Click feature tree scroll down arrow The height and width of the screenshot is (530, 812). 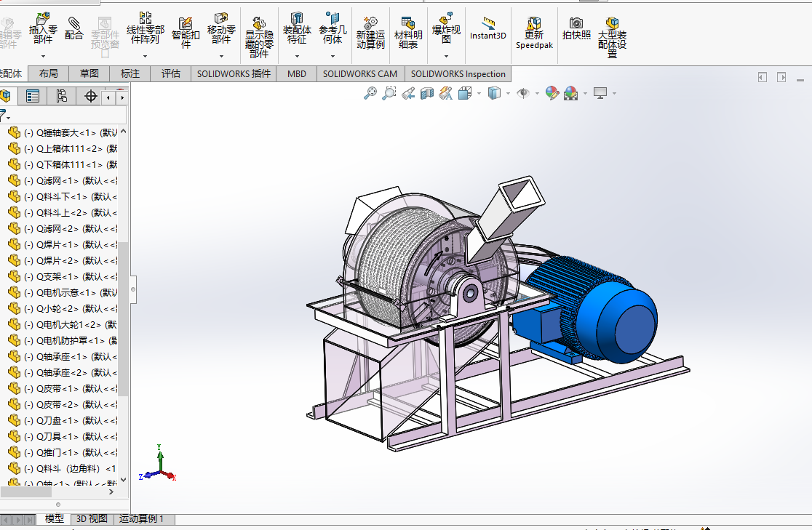tap(123, 479)
